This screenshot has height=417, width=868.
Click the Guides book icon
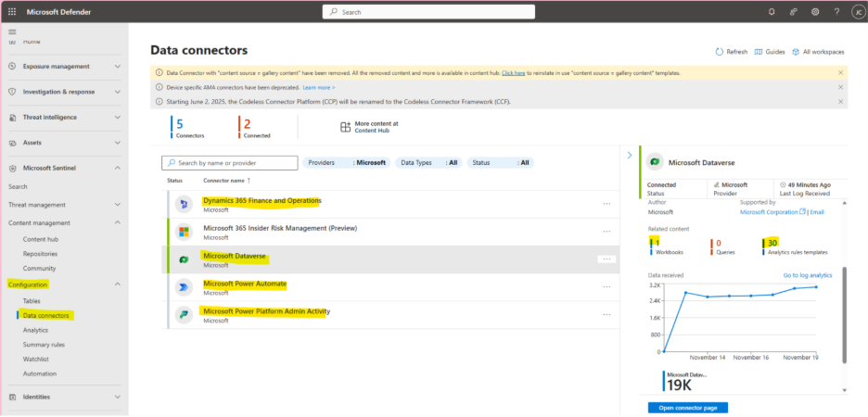[759, 52]
